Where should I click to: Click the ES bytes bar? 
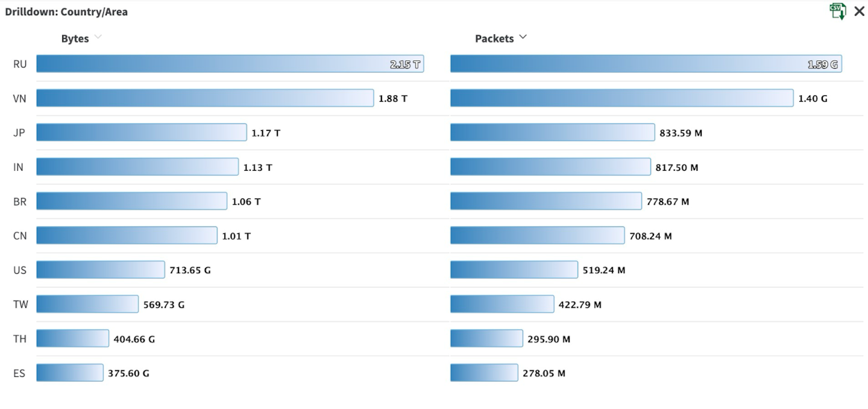(69, 373)
